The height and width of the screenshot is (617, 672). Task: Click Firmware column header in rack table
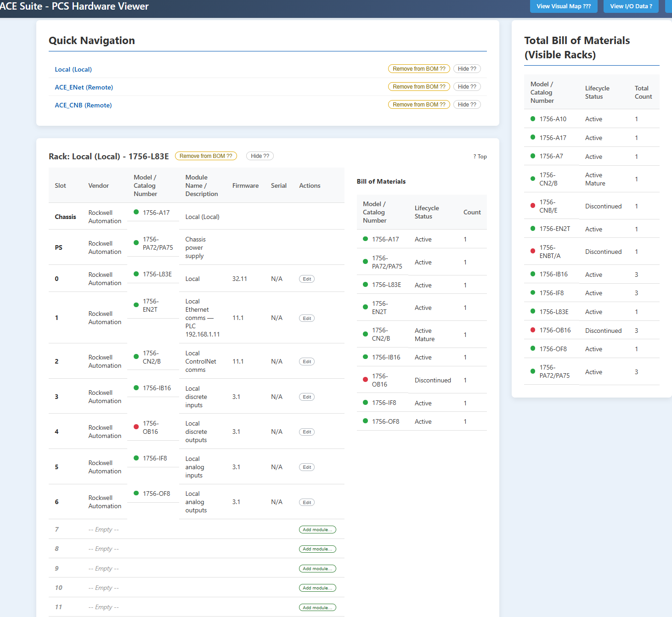245,185
